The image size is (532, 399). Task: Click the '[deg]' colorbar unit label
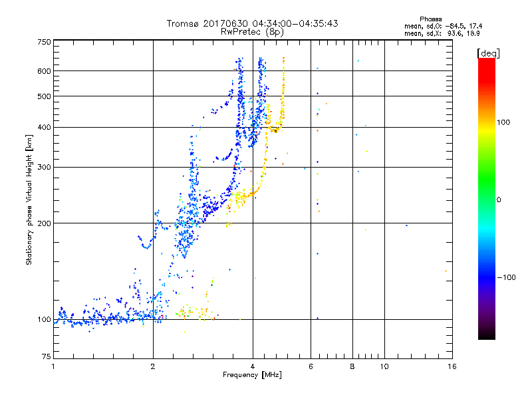(489, 53)
